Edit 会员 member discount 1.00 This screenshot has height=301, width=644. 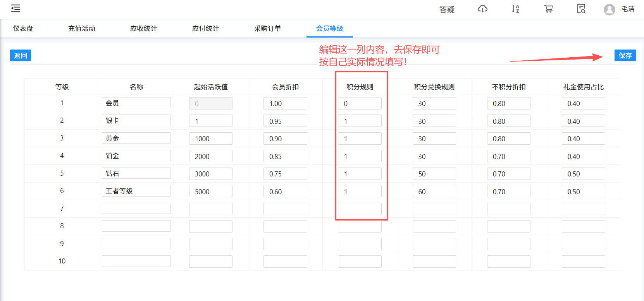[x=285, y=103]
